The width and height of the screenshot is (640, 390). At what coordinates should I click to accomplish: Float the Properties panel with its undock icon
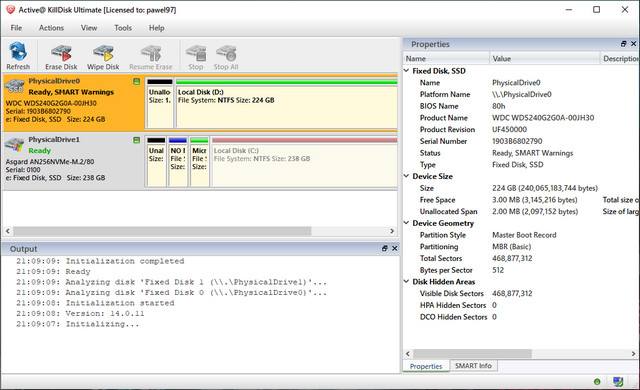pos(623,44)
